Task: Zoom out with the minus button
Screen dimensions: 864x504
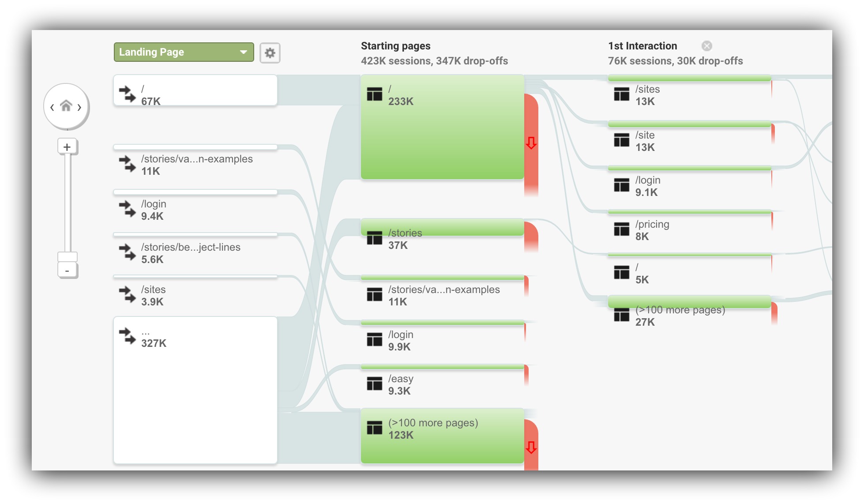Action: pos(67,271)
